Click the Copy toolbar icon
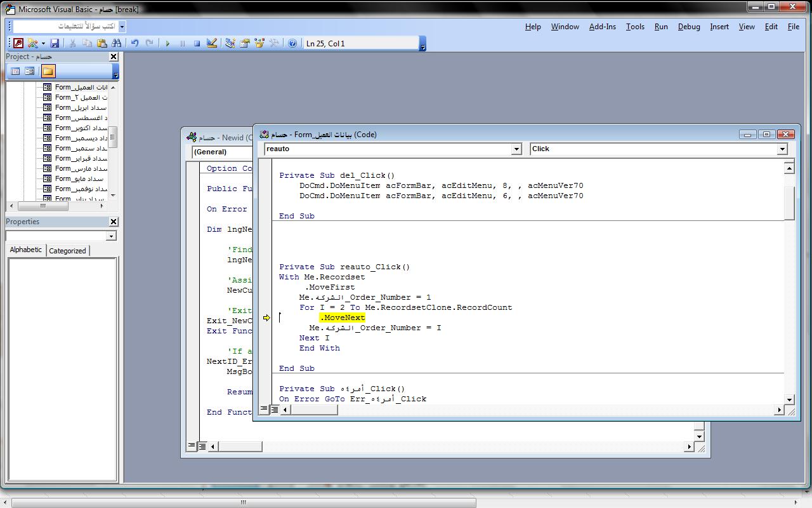The height and width of the screenshot is (508, 812). coord(87,43)
